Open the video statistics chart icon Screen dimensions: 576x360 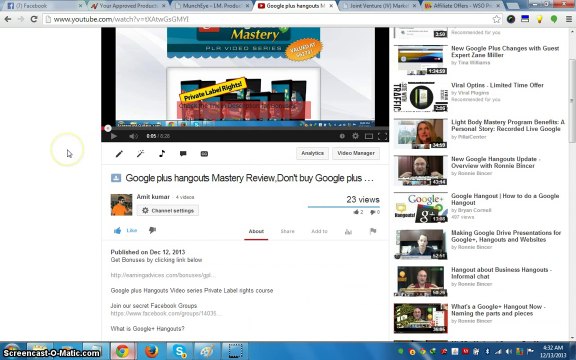[348, 231]
